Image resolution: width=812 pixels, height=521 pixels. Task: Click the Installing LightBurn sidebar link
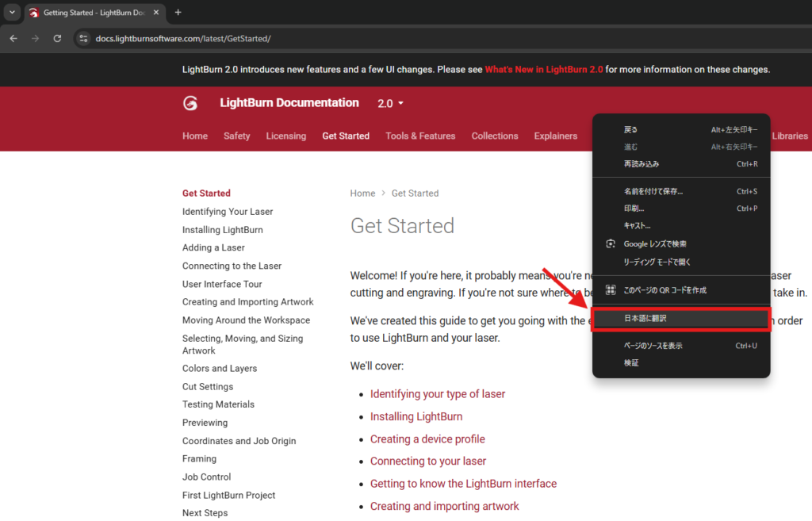222,230
